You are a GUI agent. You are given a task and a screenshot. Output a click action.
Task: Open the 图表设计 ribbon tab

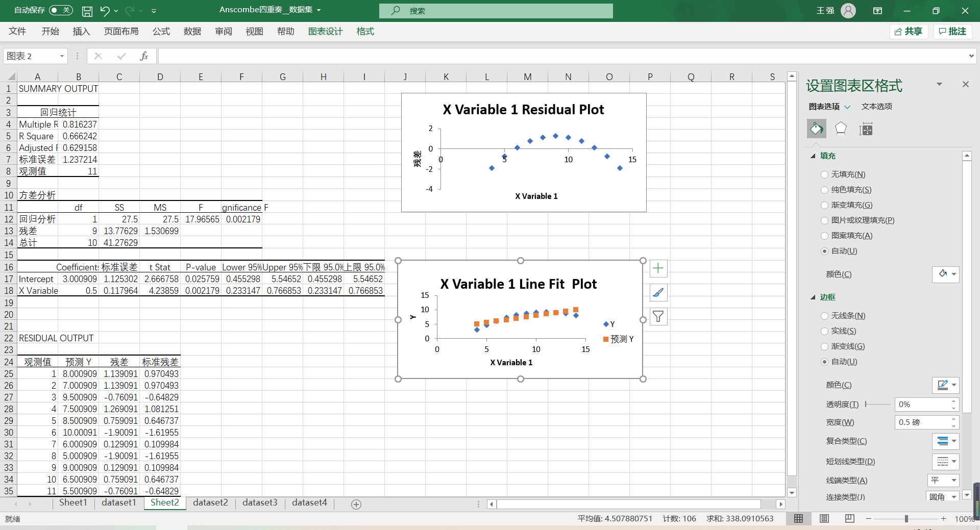326,32
